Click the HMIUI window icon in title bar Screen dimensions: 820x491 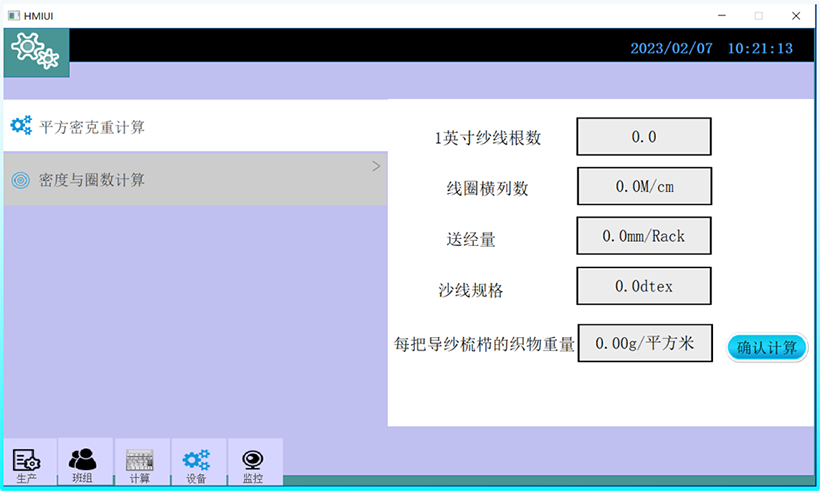click(13, 15)
